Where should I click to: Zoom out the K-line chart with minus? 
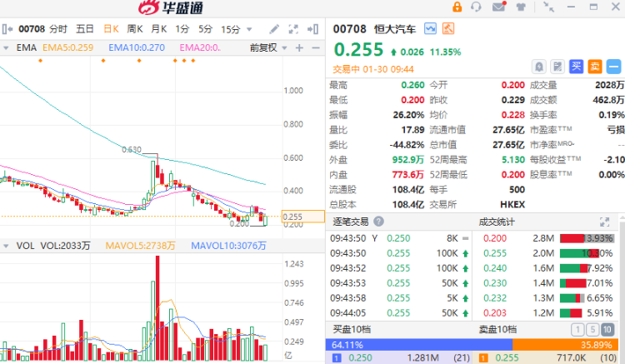coord(316,48)
